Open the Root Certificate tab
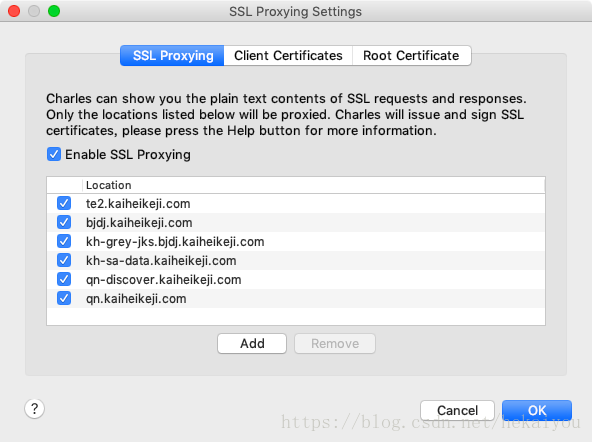This screenshot has width=592, height=442. [x=412, y=55]
